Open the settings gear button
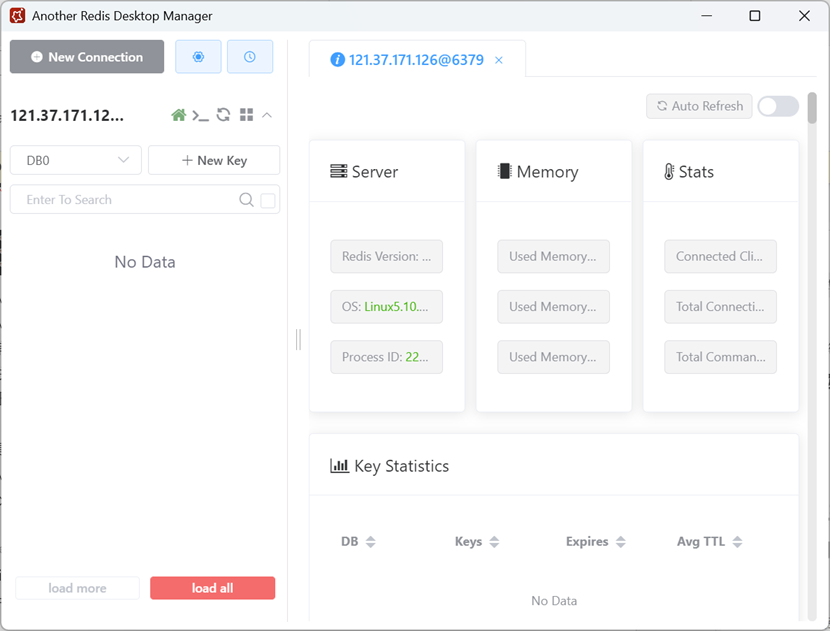This screenshot has width=830, height=631. coord(198,57)
